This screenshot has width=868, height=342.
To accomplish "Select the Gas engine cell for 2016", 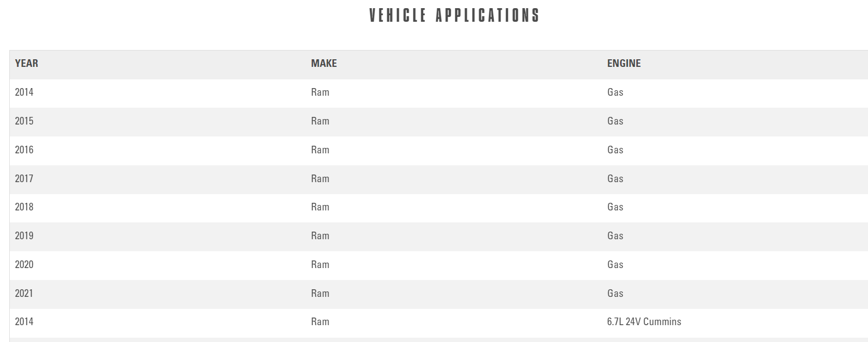I will 615,150.
